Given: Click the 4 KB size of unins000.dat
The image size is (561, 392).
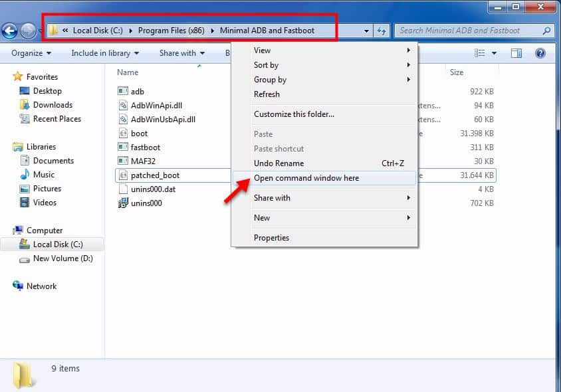Looking at the screenshot, I should tap(486, 189).
